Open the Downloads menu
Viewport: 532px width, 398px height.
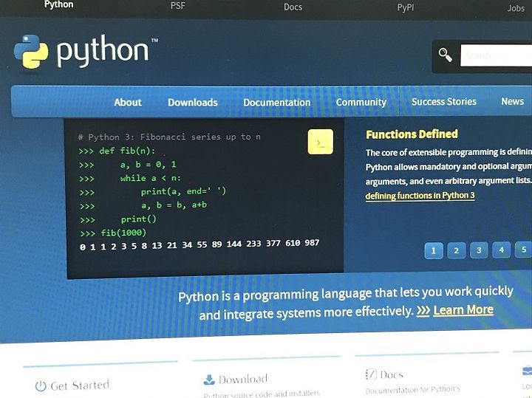click(193, 103)
